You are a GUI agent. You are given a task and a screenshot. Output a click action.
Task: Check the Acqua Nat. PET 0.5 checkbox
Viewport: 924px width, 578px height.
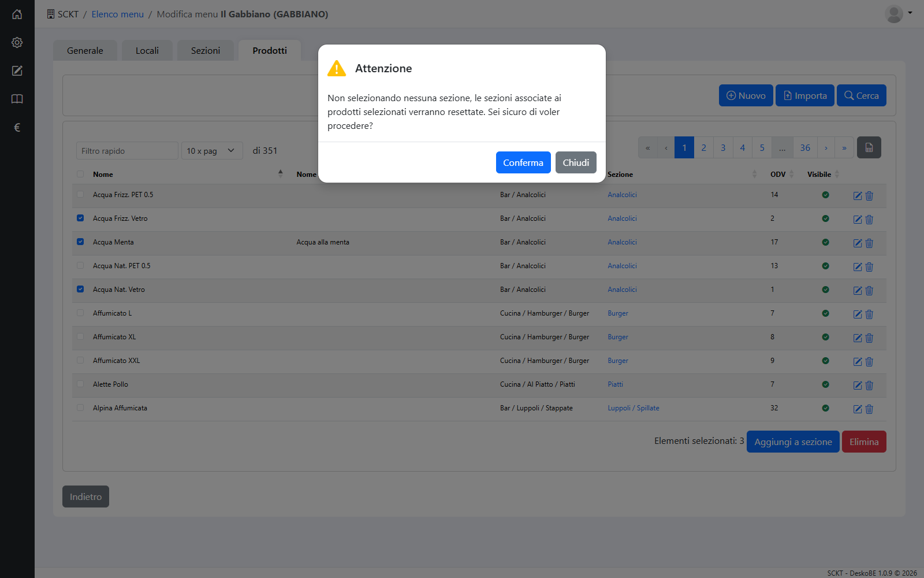click(80, 266)
